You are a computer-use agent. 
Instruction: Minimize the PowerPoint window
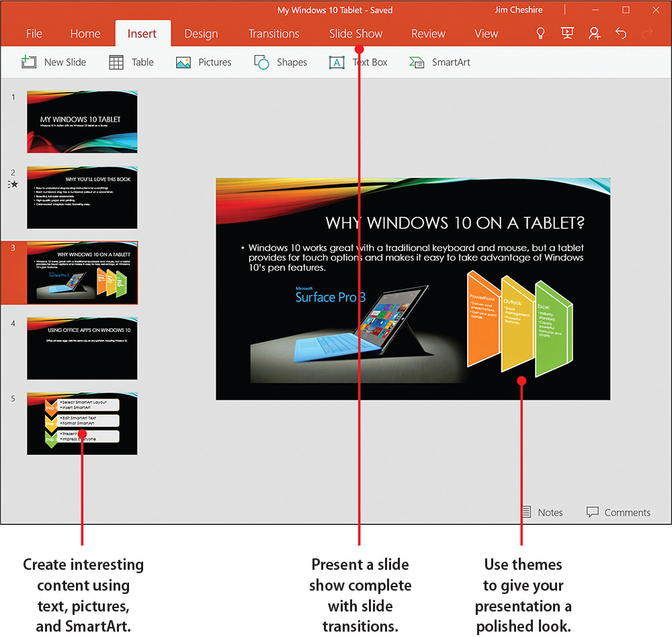(x=595, y=9)
